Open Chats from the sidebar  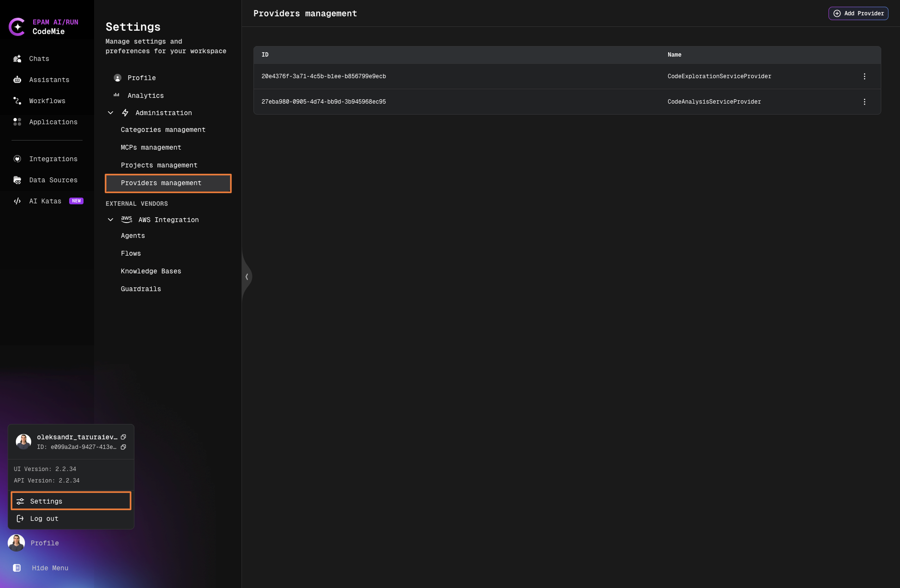coord(39,59)
